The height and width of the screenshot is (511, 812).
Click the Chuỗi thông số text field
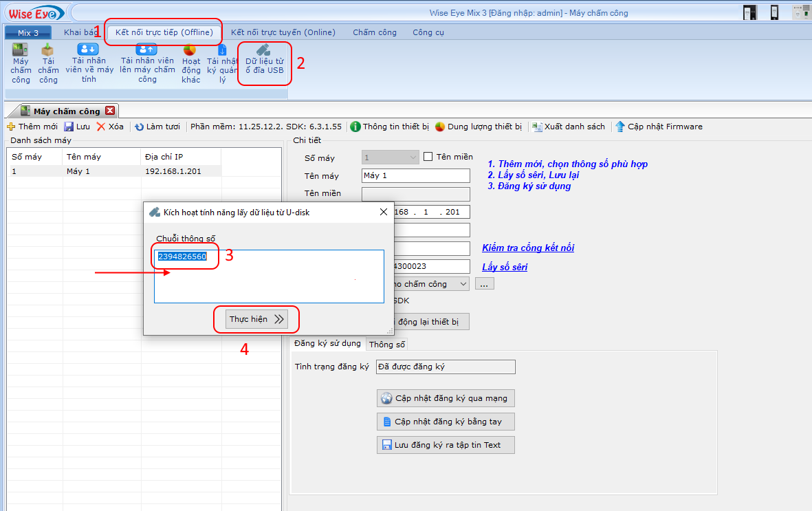(268, 282)
